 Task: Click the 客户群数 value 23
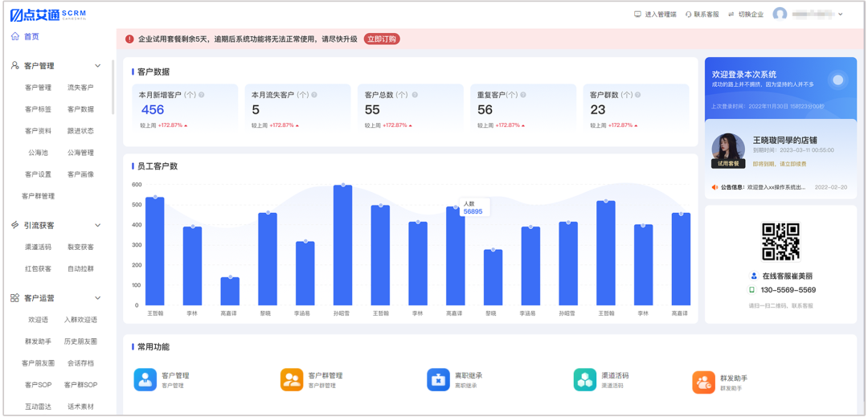pos(598,109)
